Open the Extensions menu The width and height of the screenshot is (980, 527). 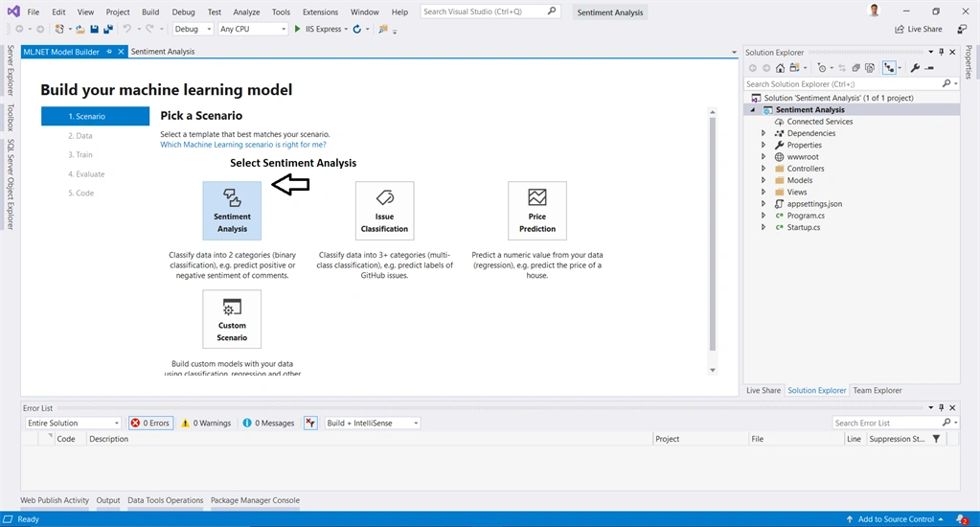320,11
